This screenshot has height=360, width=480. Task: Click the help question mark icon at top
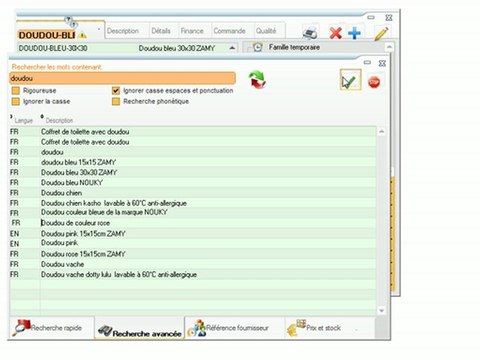71,22
